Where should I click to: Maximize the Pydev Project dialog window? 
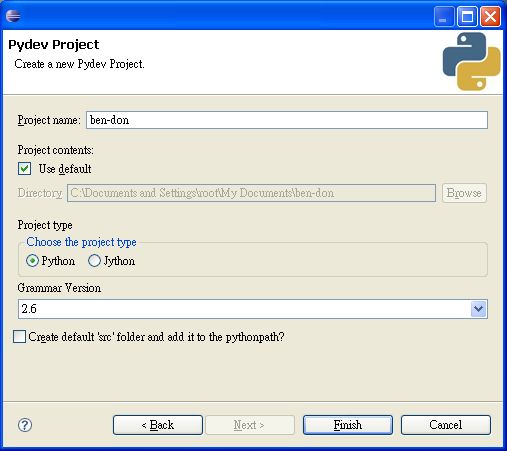(467, 16)
